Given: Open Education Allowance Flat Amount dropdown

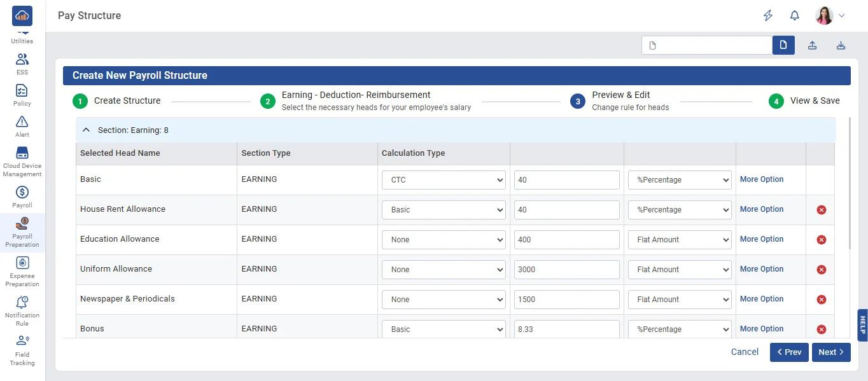Looking at the screenshot, I should pyautogui.click(x=679, y=240).
